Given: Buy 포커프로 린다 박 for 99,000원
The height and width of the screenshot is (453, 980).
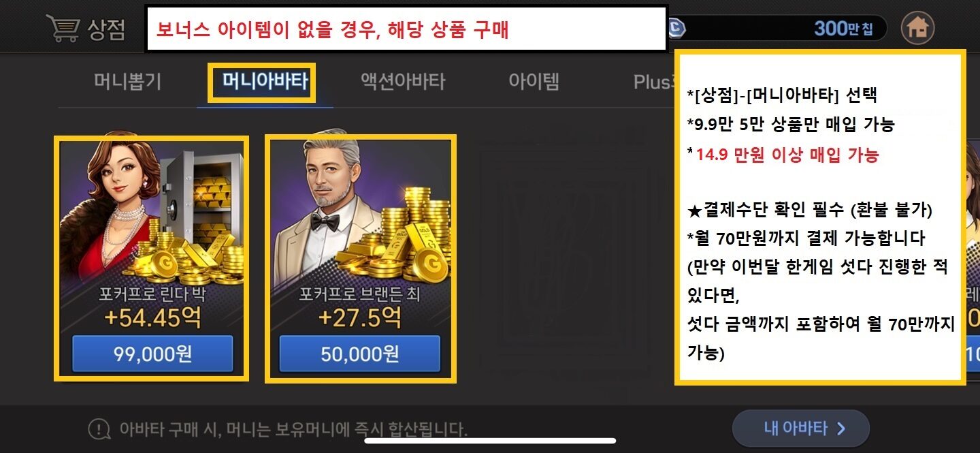Looking at the screenshot, I should [152, 354].
